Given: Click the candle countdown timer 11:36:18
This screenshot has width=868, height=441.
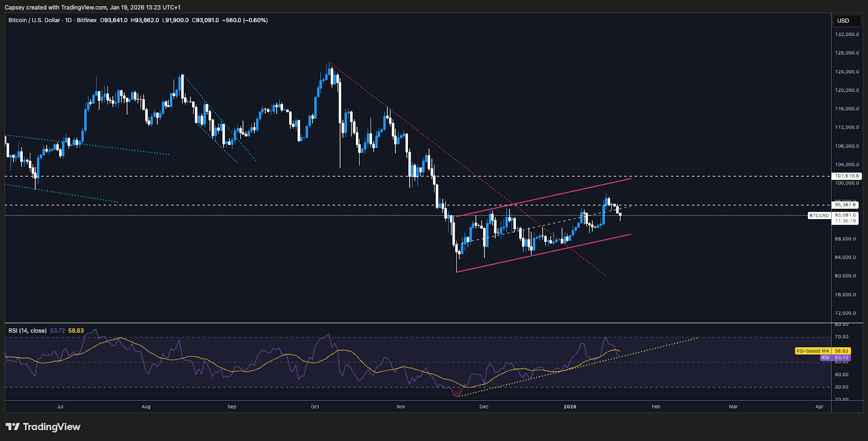Looking at the screenshot, I should pos(845,221).
